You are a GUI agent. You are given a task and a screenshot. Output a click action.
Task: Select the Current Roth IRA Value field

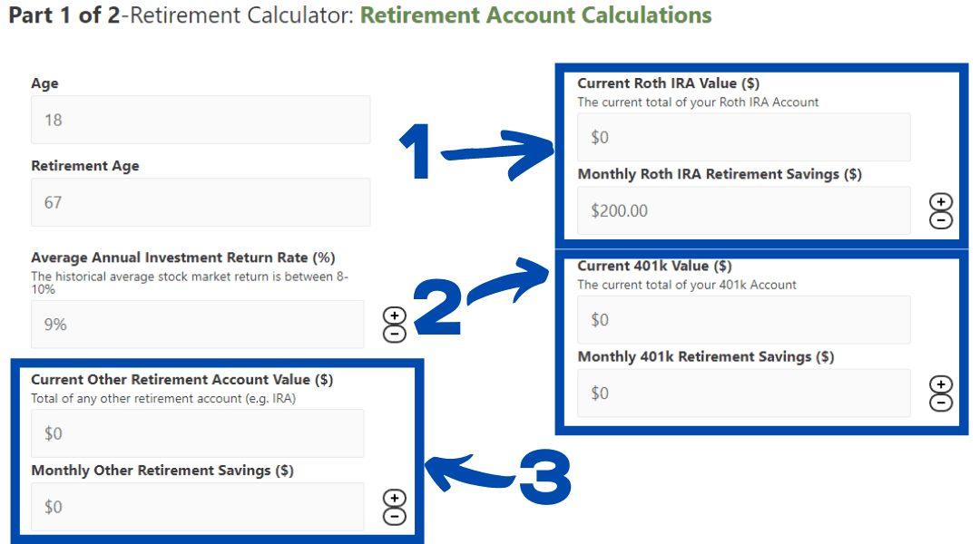point(744,137)
